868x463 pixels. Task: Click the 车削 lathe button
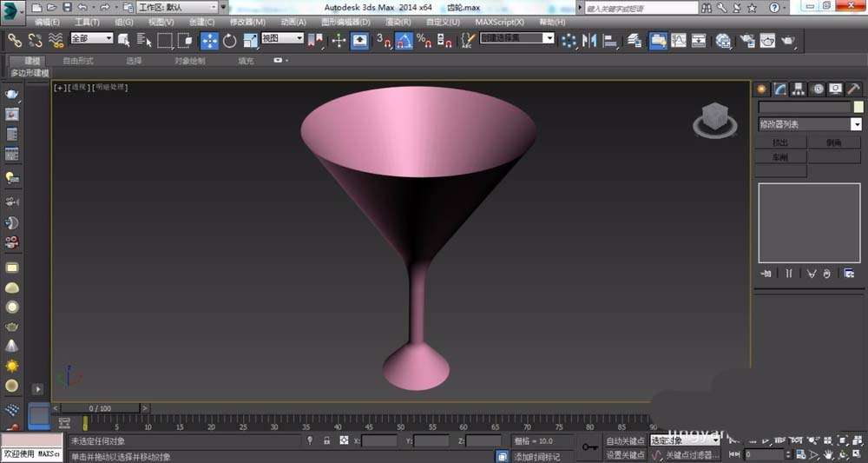click(x=781, y=157)
